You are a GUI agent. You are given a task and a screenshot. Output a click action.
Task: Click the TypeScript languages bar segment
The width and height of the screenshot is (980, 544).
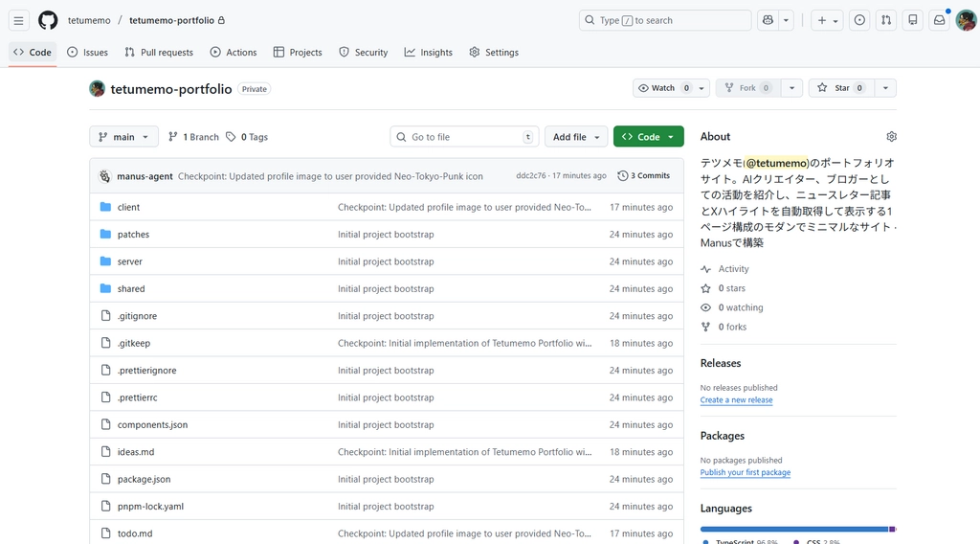(793, 529)
